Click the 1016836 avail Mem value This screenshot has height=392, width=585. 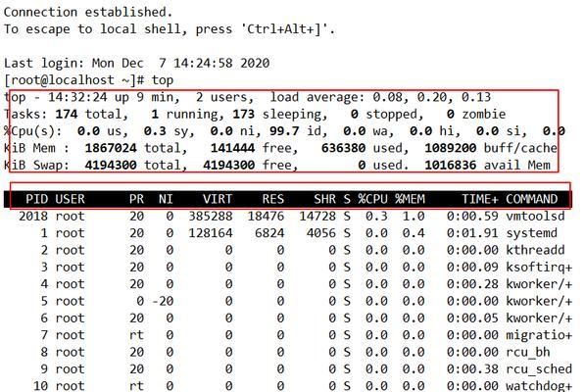[451, 166]
